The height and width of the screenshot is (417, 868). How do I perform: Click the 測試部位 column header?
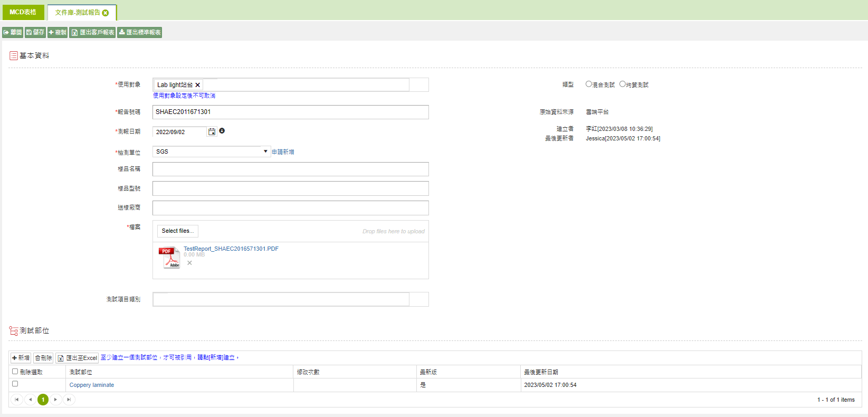click(x=179, y=372)
